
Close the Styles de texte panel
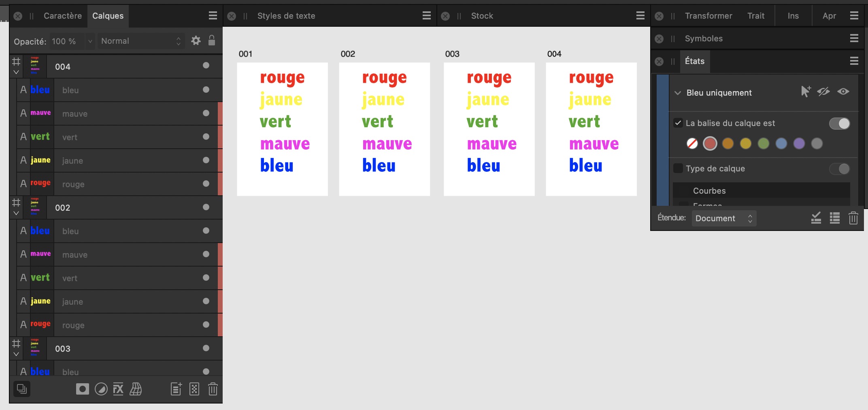(x=232, y=16)
